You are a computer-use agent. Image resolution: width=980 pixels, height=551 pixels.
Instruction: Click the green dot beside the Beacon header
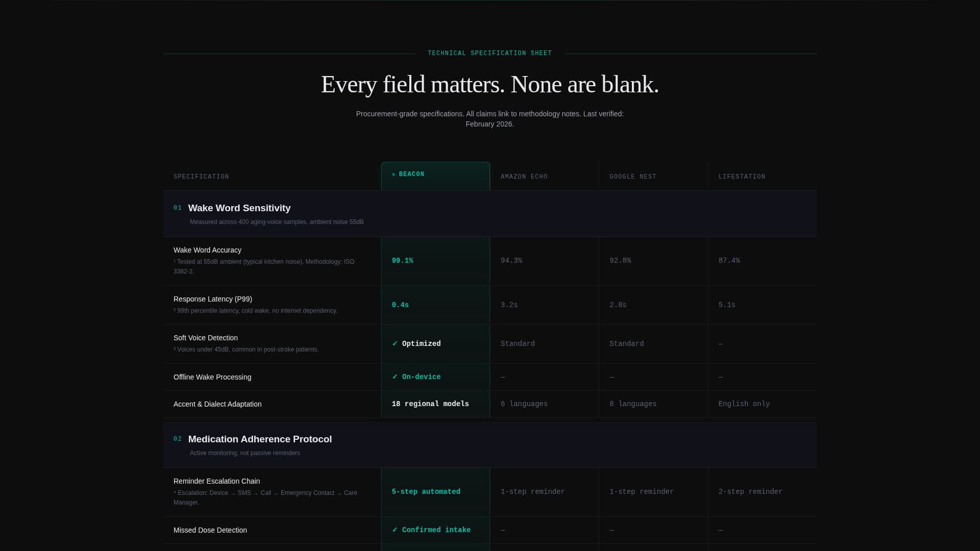coord(394,174)
